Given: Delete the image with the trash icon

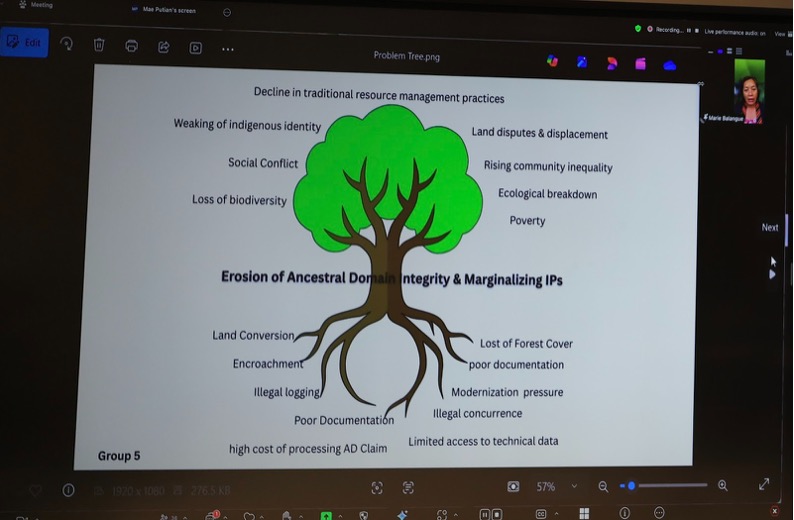Looking at the screenshot, I should [x=99, y=45].
